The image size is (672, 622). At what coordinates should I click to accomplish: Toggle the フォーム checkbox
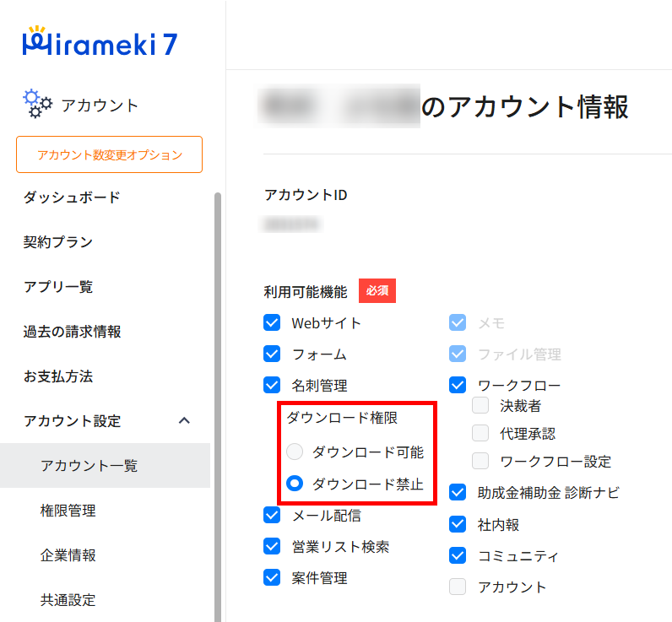tap(272, 354)
